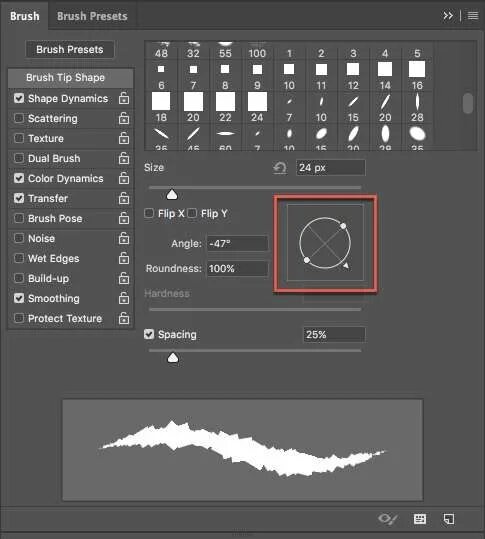Click the lock icon beside Smoothing
This screenshot has height=539, width=485.
(x=124, y=298)
